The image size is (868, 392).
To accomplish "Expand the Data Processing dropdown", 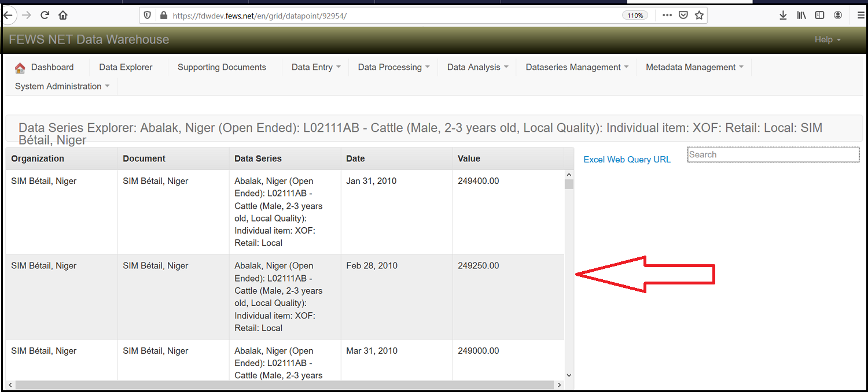I will click(x=393, y=67).
